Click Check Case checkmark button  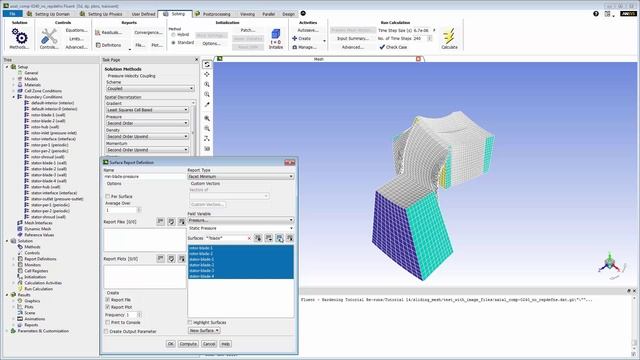click(393, 47)
